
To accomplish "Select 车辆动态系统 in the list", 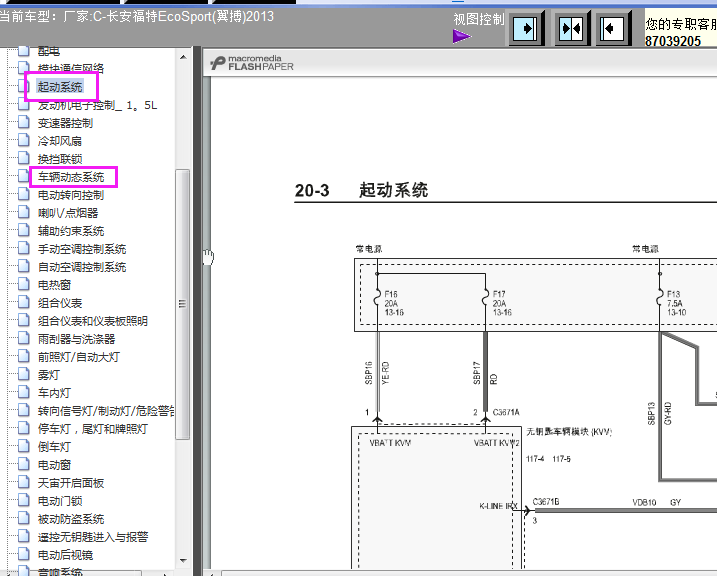I will click(x=71, y=177).
